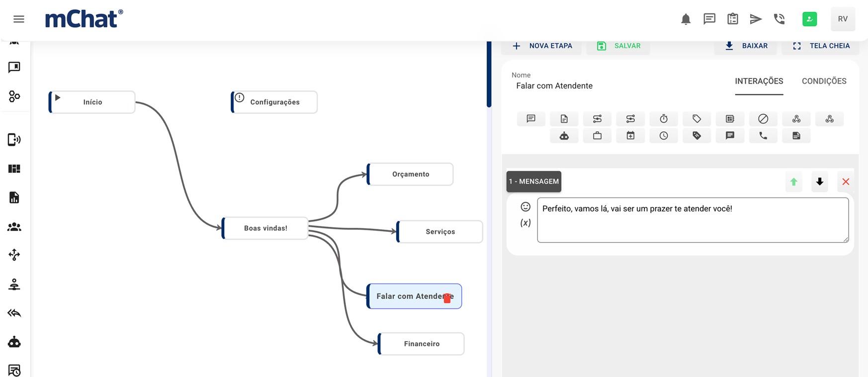This screenshot has height=377, width=868.
Task: Add the filled note document interaction
Action: (796, 136)
